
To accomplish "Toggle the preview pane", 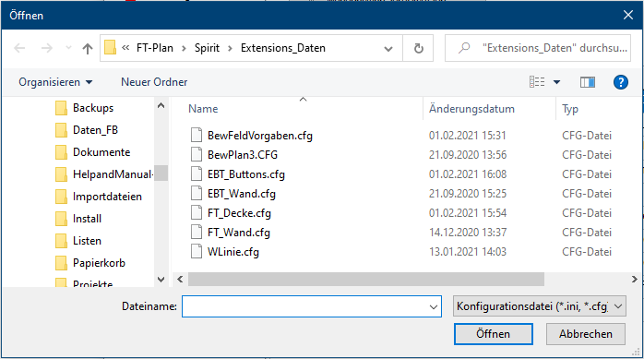I will tap(588, 82).
